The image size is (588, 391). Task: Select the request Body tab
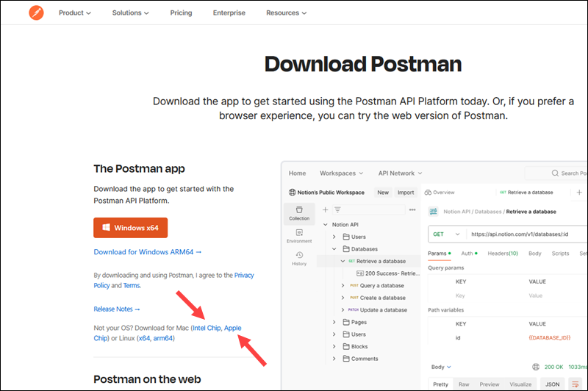coord(535,254)
